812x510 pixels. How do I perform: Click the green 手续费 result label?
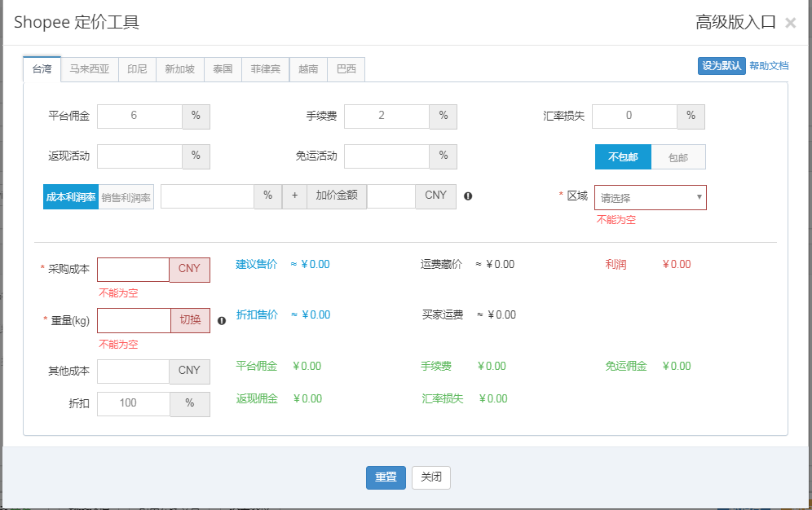pyautogui.click(x=436, y=367)
